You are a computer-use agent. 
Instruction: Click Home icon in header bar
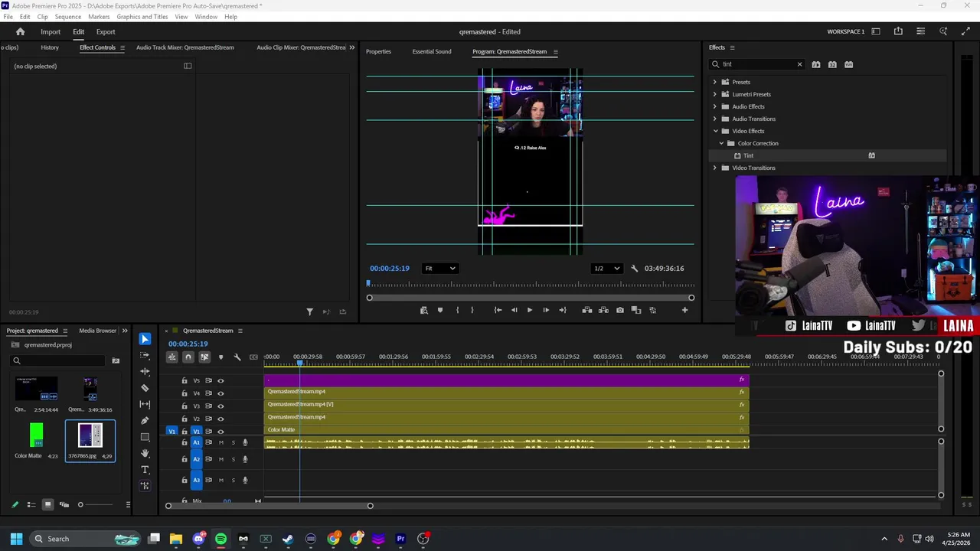[20, 31]
